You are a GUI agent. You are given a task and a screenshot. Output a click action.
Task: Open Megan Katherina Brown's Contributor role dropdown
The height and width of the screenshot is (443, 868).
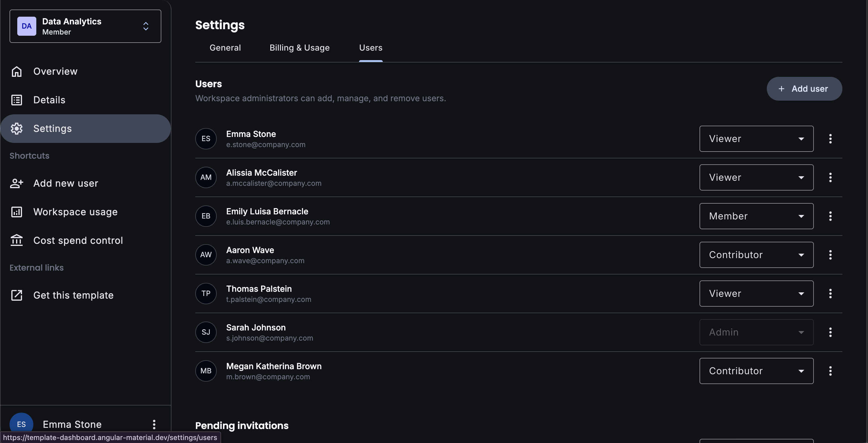pos(756,371)
